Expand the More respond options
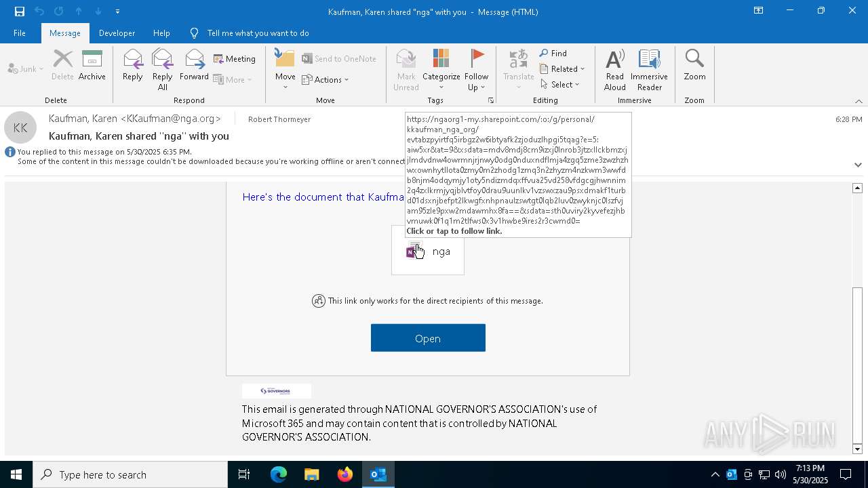Viewport: 868px width, 488px height. [233, 79]
